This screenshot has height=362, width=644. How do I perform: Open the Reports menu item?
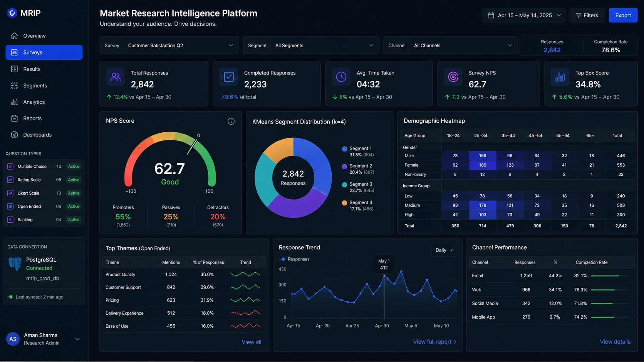pyautogui.click(x=44, y=118)
